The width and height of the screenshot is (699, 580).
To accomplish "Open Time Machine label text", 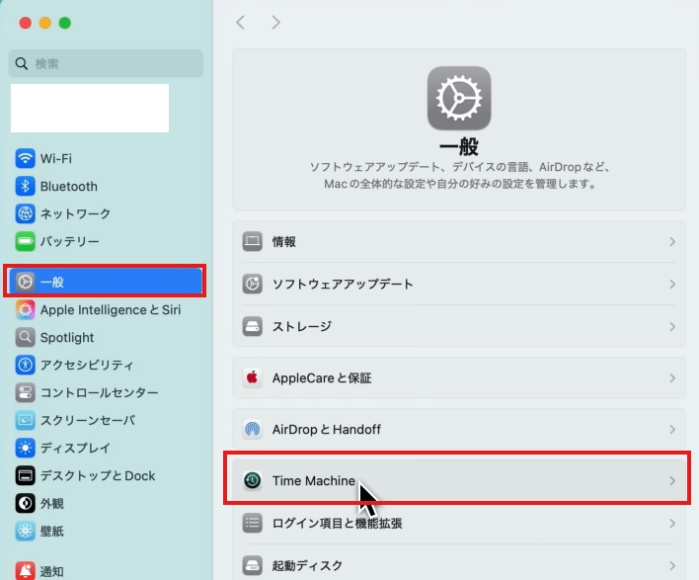I will point(314,481).
